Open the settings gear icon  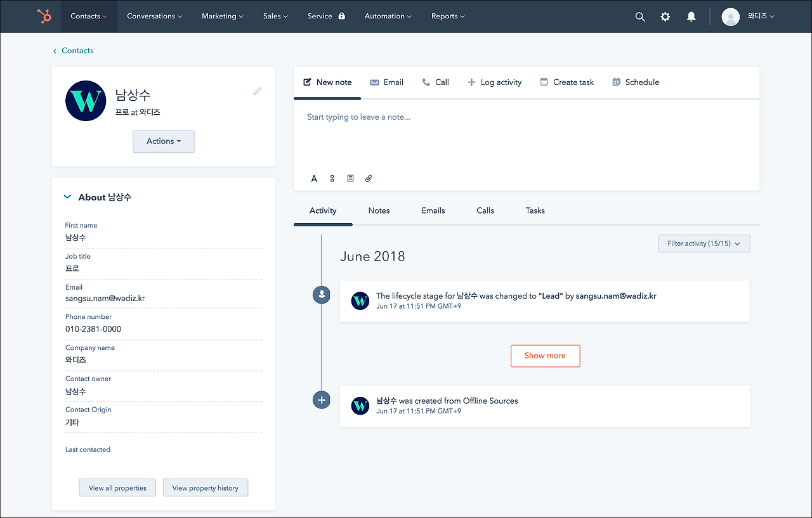point(665,16)
